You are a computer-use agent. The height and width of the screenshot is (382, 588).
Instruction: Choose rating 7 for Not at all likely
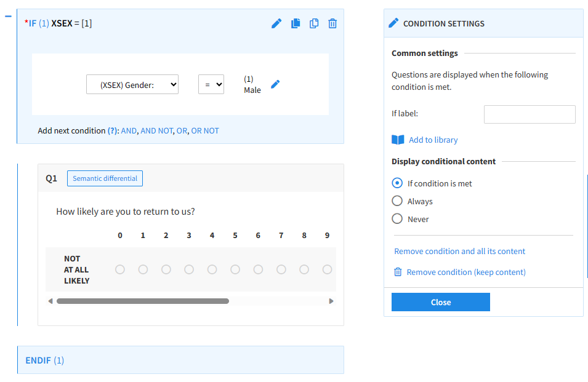(281, 269)
